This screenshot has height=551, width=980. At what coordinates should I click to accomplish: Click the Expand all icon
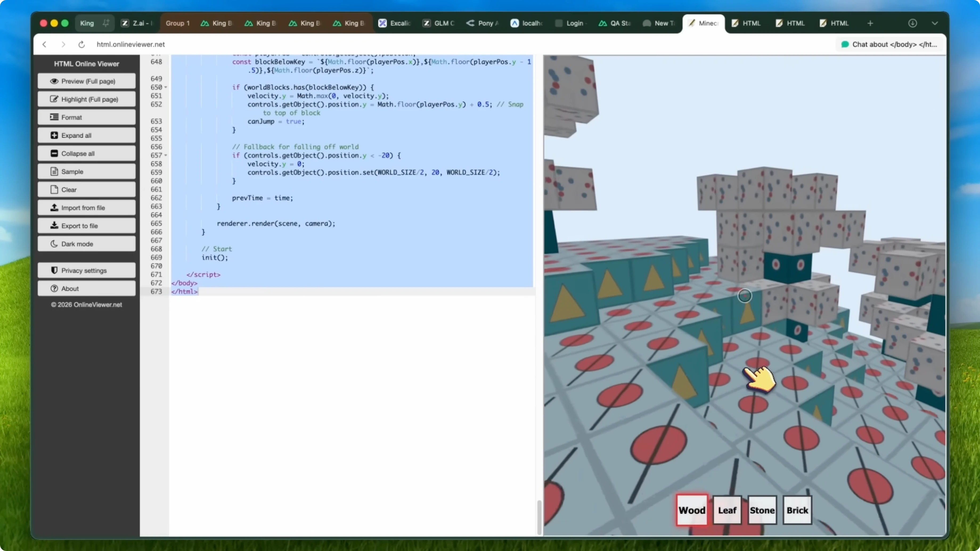(54, 135)
